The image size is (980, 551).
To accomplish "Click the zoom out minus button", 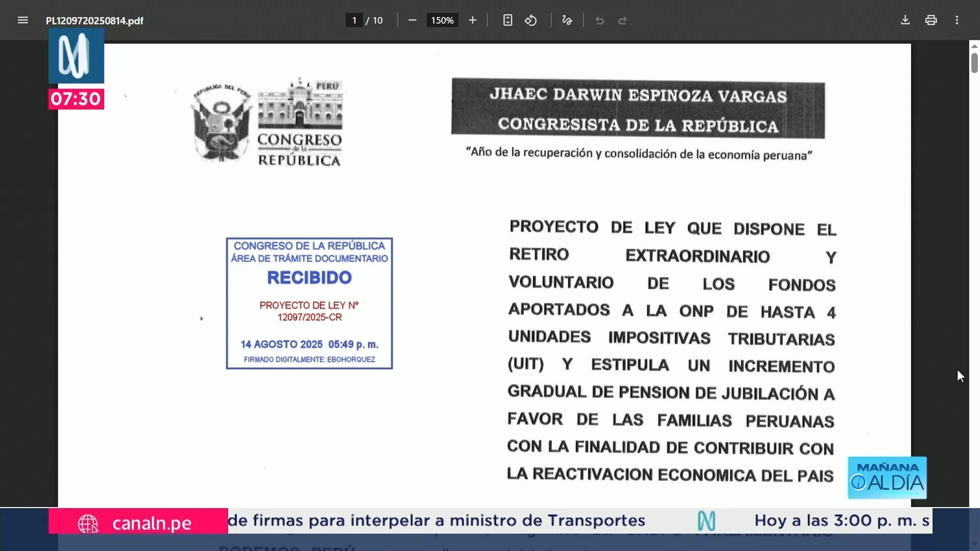I will tap(412, 20).
